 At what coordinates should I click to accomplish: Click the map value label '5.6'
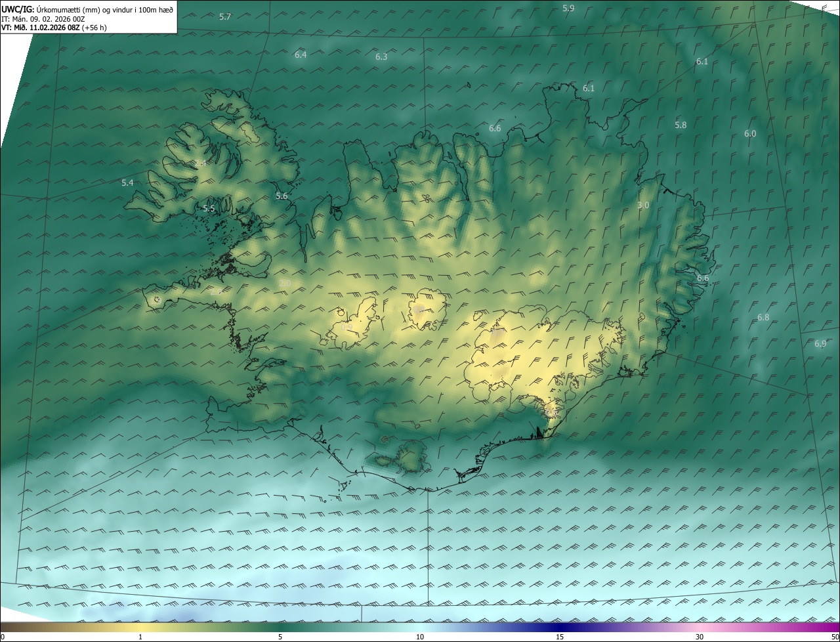(x=282, y=196)
